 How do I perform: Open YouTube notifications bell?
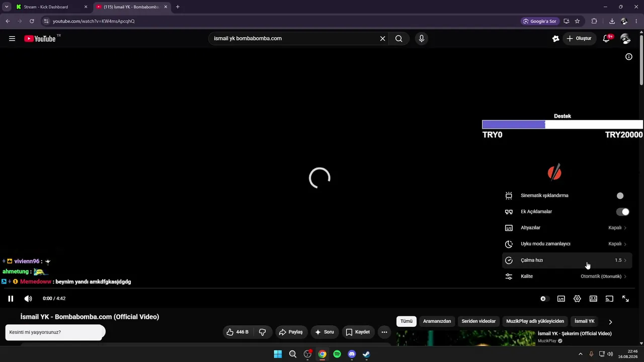[x=607, y=39]
